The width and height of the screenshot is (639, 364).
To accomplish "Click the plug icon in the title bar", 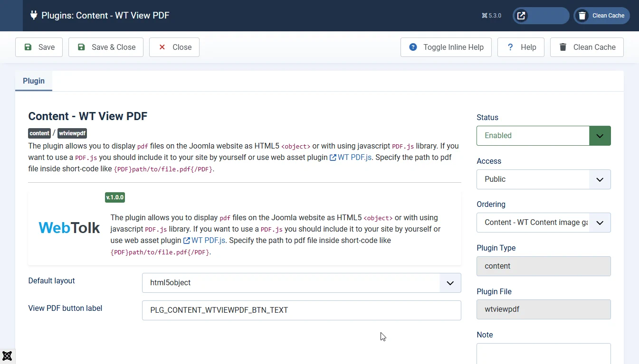I will [x=34, y=15].
